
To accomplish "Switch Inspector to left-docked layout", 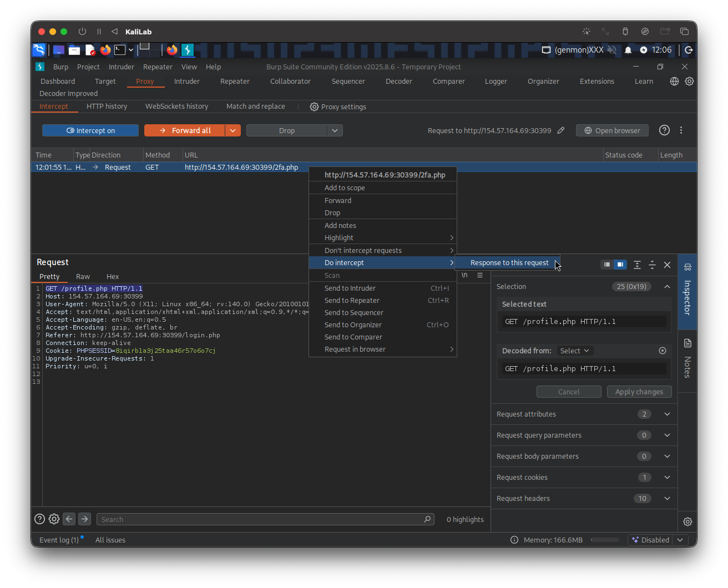I will 607,265.
